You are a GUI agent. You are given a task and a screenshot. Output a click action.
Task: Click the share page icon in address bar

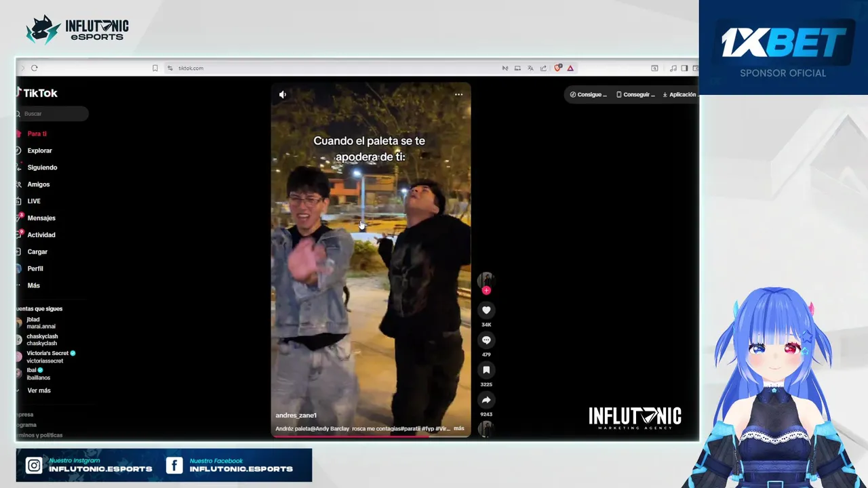coord(543,68)
